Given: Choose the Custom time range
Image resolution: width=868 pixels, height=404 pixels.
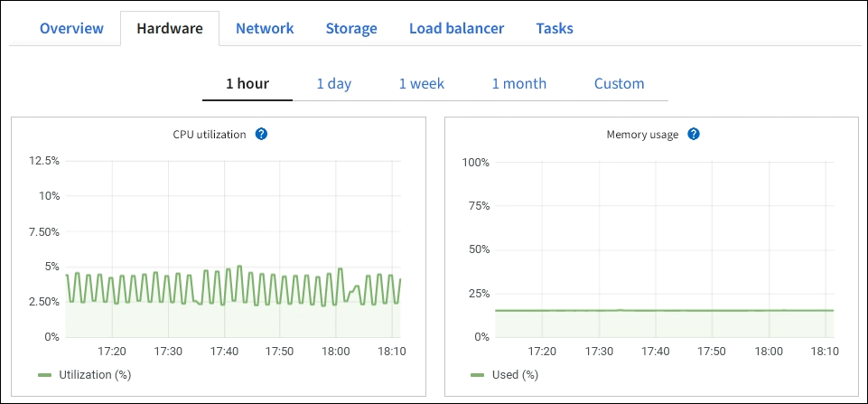Looking at the screenshot, I should pos(619,83).
